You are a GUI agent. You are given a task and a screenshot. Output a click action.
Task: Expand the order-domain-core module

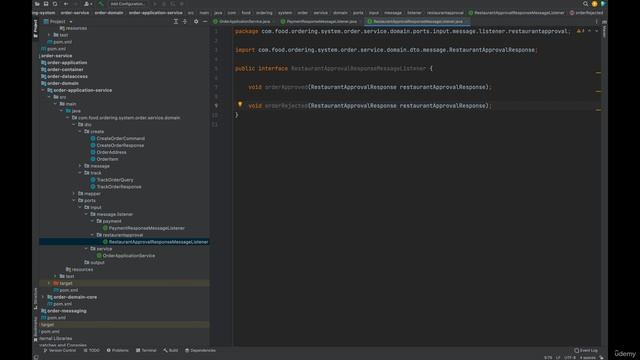(x=43, y=297)
